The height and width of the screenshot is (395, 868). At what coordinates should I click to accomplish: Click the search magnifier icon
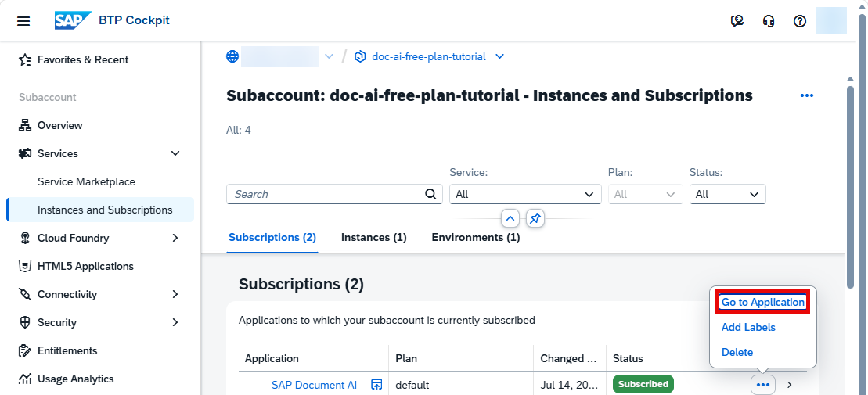pos(430,194)
